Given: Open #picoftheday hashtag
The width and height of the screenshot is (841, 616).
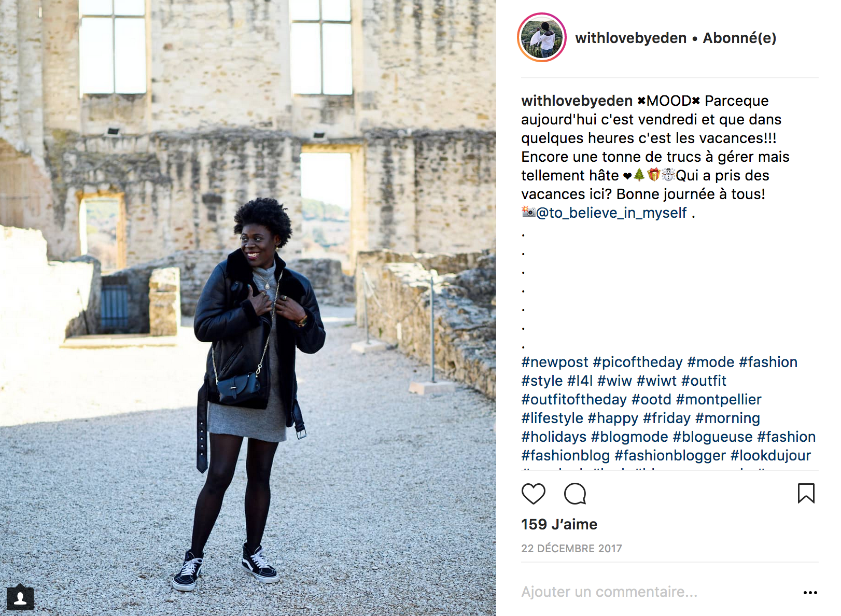Looking at the screenshot, I should pyautogui.click(x=638, y=362).
